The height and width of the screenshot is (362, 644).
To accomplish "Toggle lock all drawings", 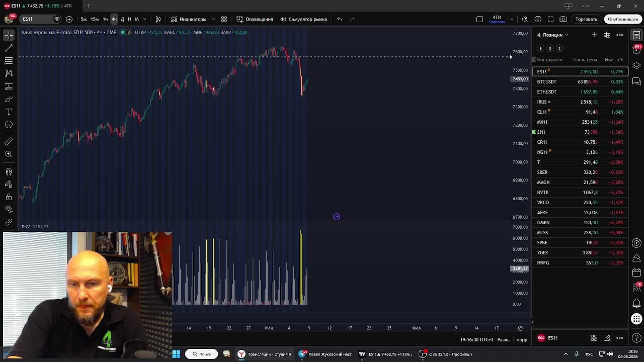I will [x=9, y=197].
